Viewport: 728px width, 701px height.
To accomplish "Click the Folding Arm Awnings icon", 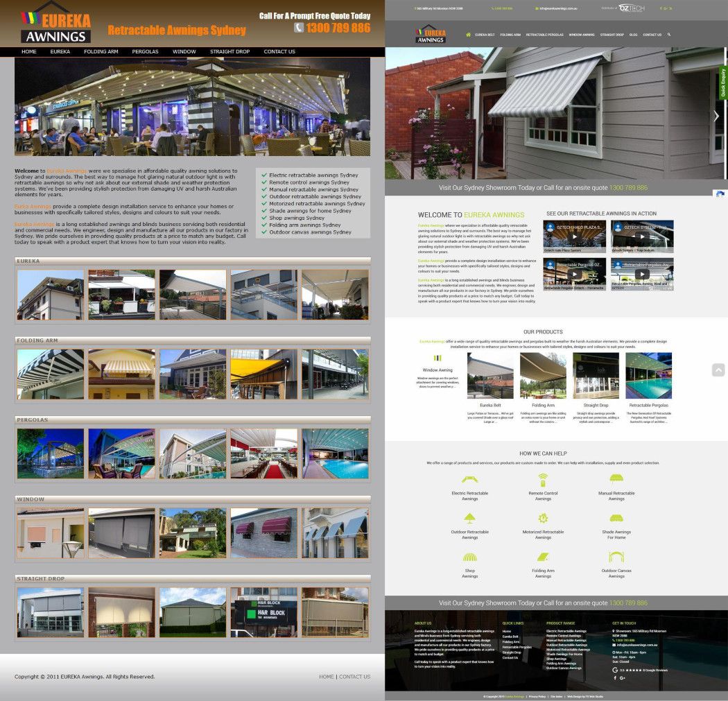I will tap(543, 557).
